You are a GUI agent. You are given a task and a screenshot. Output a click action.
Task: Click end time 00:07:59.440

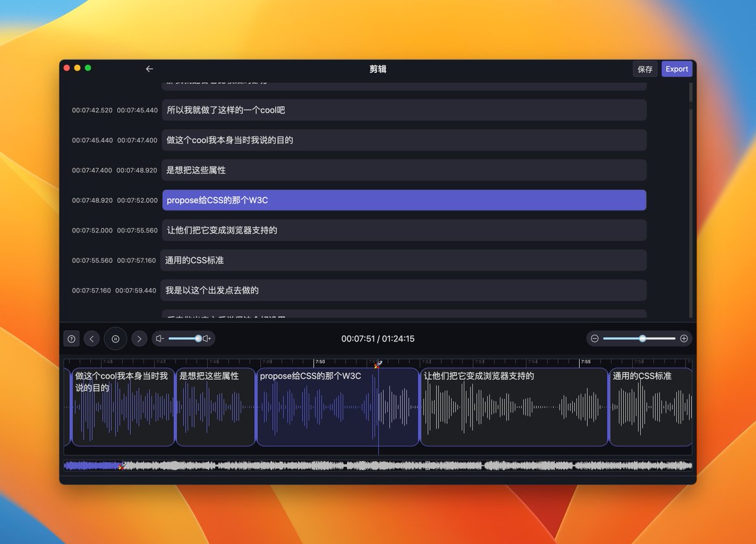[136, 291]
